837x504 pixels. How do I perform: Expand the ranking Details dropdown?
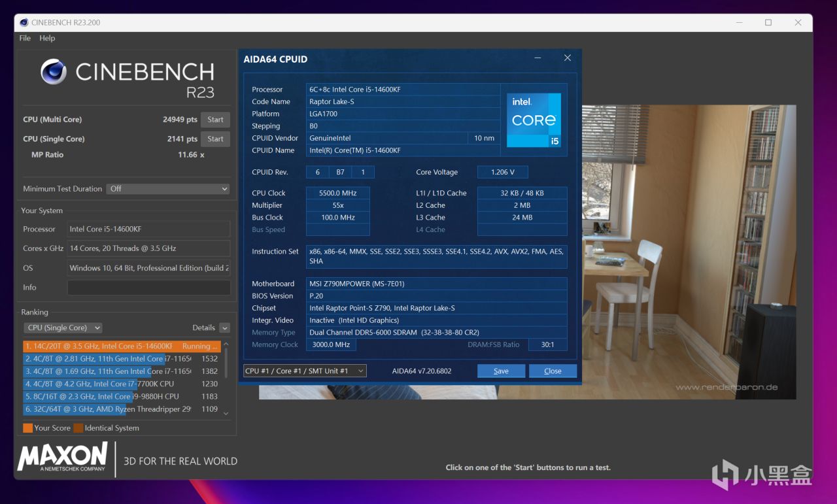click(224, 328)
